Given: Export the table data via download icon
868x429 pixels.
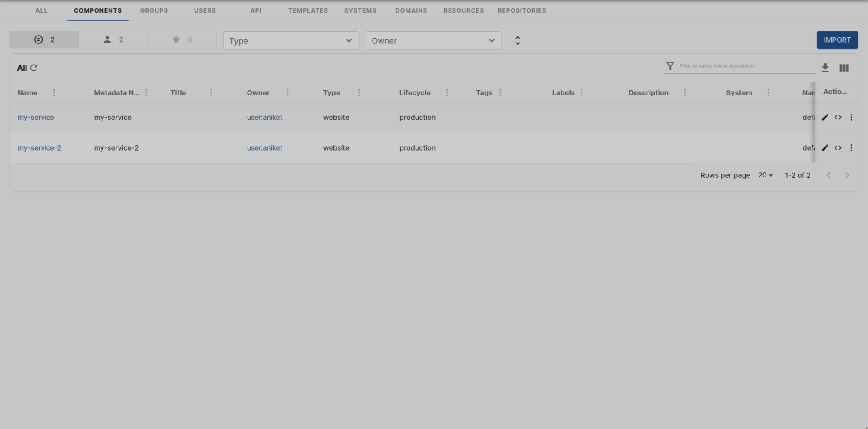Looking at the screenshot, I should click(825, 68).
